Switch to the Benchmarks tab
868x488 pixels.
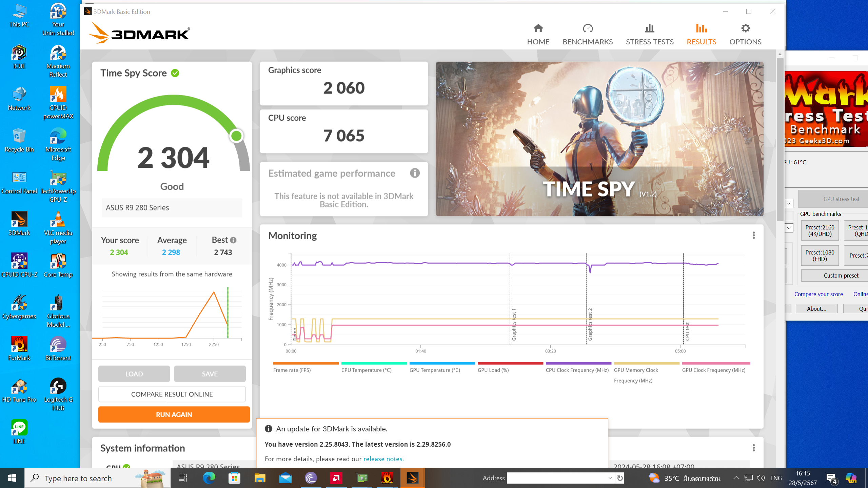pyautogui.click(x=588, y=34)
